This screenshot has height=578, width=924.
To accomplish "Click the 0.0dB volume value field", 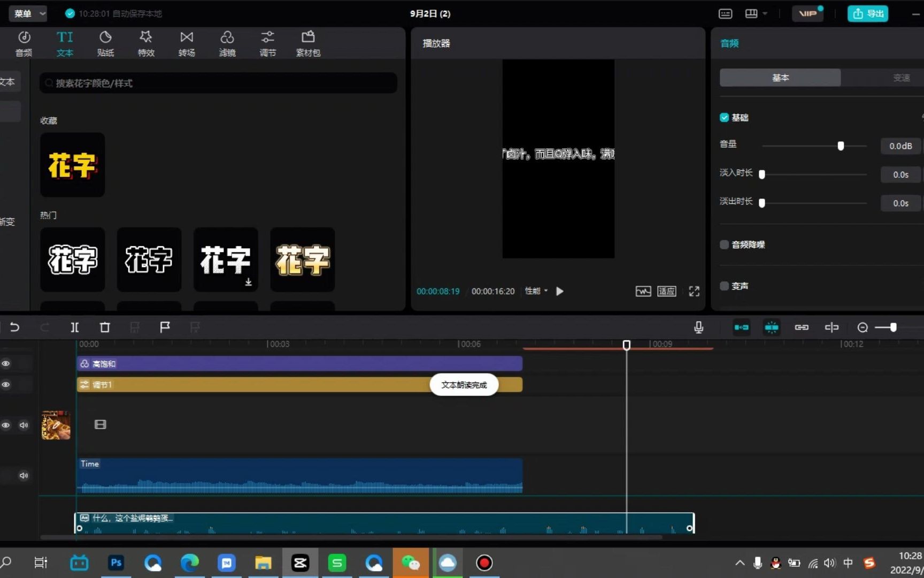I will (900, 146).
